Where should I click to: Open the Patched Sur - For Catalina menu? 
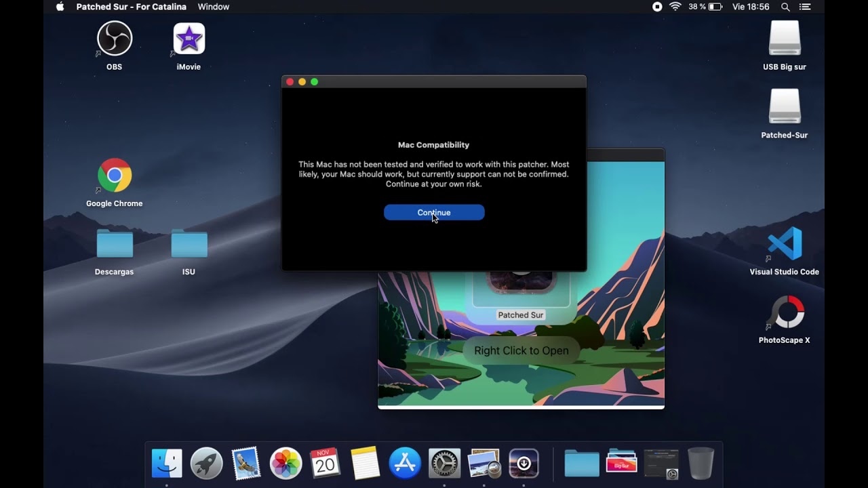[x=131, y=7]
